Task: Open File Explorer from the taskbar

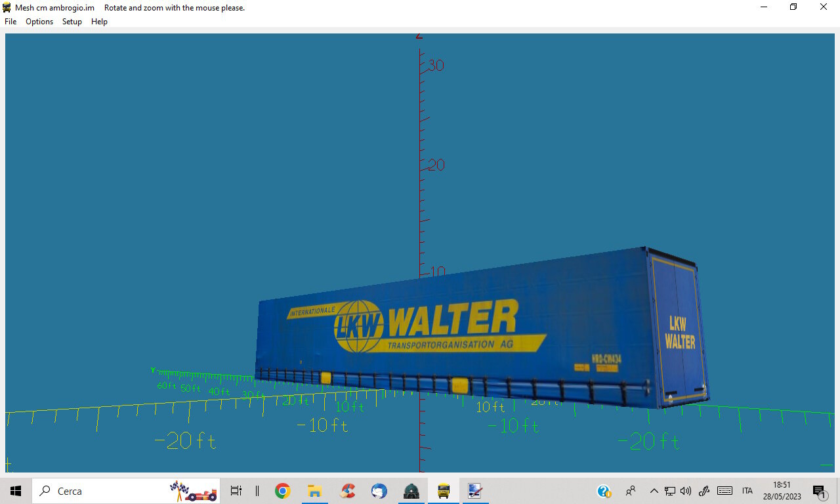Action: [315, 491]
